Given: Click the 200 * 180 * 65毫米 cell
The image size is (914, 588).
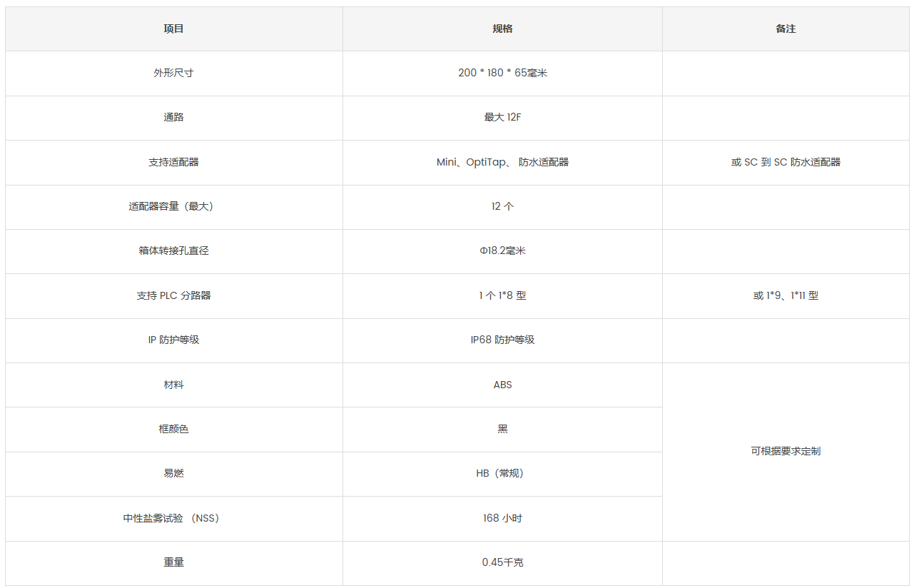Looking at the screenshot, I should click(x=502, y=73).
